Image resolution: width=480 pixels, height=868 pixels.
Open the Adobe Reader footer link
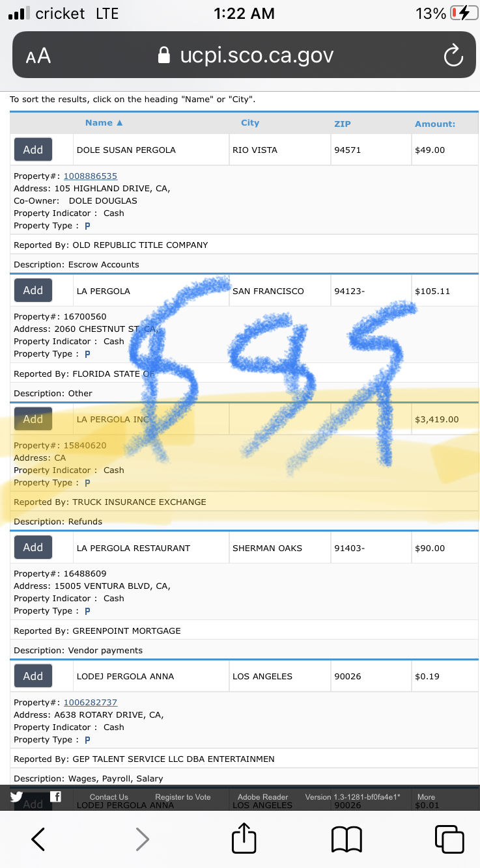263,797
